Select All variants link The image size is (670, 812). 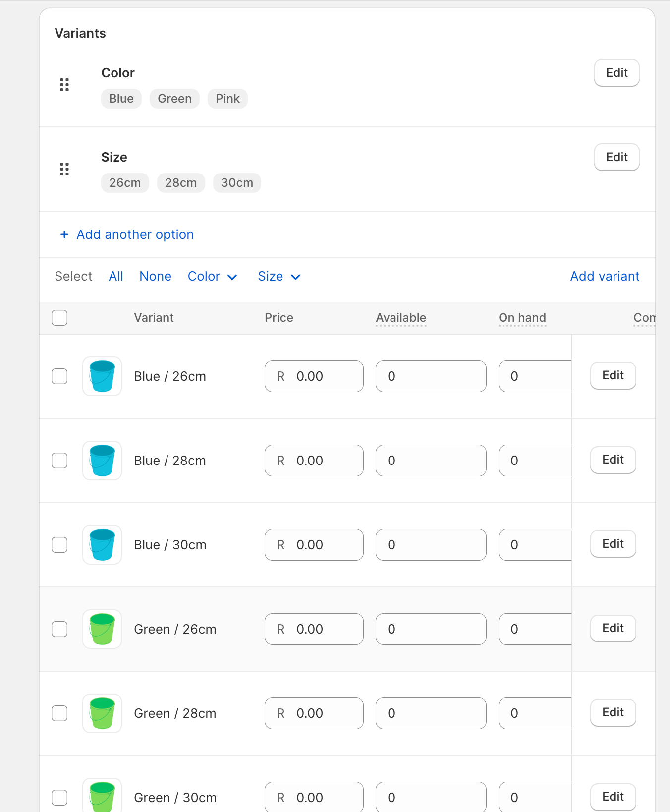coord(116,277)
